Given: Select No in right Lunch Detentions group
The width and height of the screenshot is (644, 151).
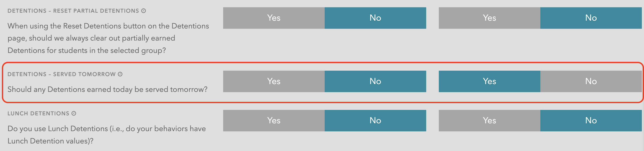Looking at the screenshot, I should click(x=591, y=121).
